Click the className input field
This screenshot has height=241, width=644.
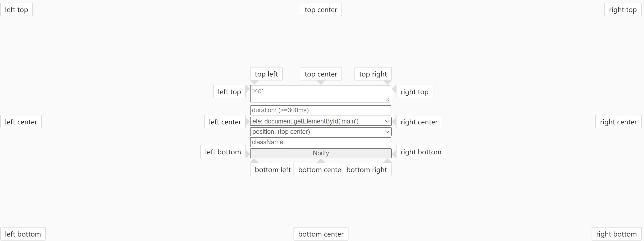point(320,142)
